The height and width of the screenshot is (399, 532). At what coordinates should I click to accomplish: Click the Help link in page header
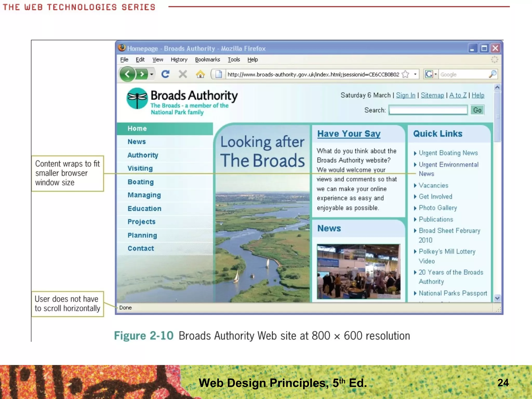pyautogui.click(x=478, y=95)
